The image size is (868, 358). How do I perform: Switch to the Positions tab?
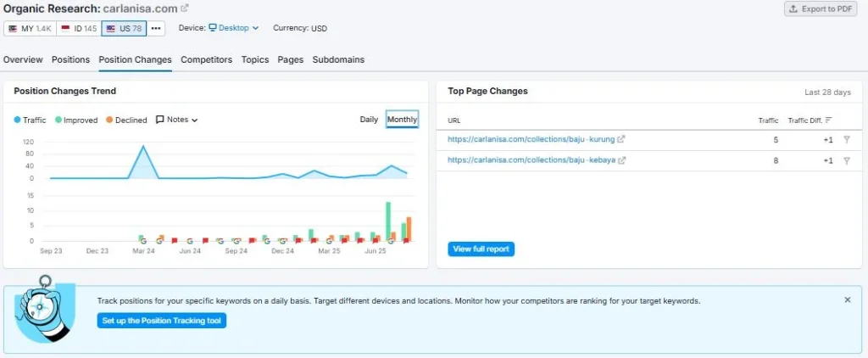coord(71,60)
